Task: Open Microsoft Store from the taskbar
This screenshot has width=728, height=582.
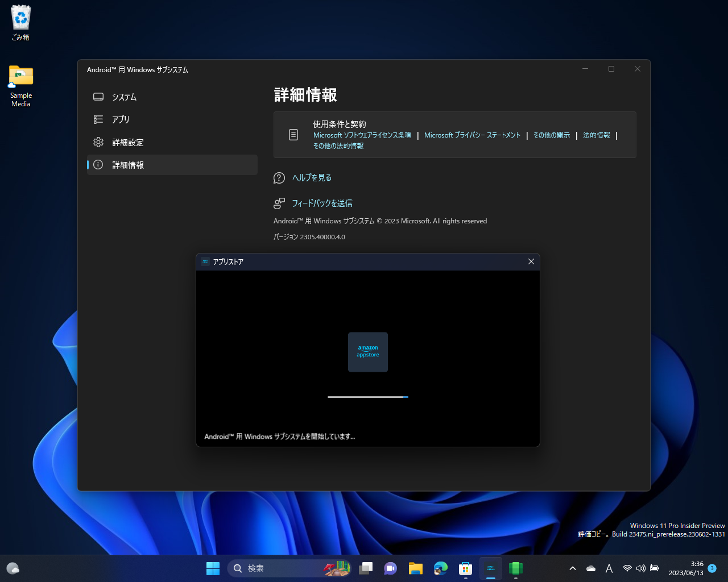Action: [466, 568]
